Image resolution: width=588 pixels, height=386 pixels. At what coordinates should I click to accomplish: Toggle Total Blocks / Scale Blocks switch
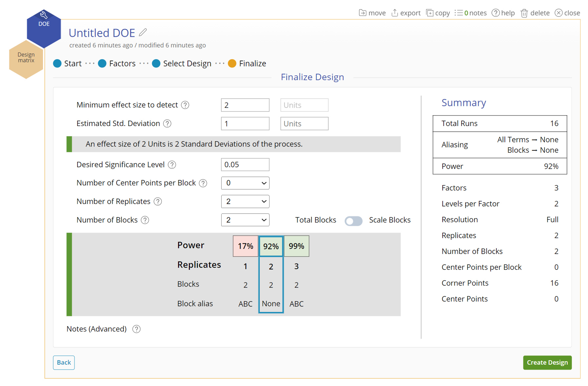(x=353, y=221)
